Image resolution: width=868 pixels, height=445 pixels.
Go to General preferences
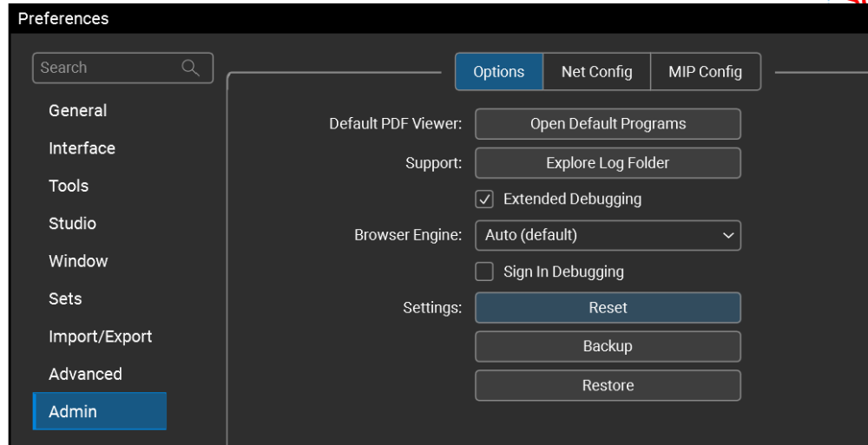pos(78,111)
